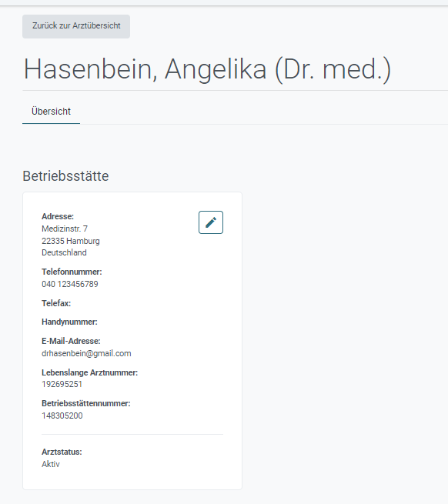Click the Aktiv status value
Viewport: 448px width, 504px height.
51,465
